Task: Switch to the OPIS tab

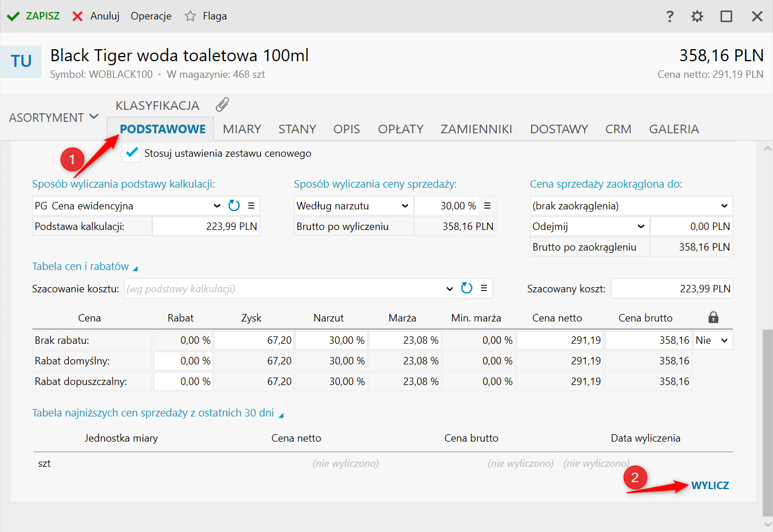Action: tap(347, 129)
